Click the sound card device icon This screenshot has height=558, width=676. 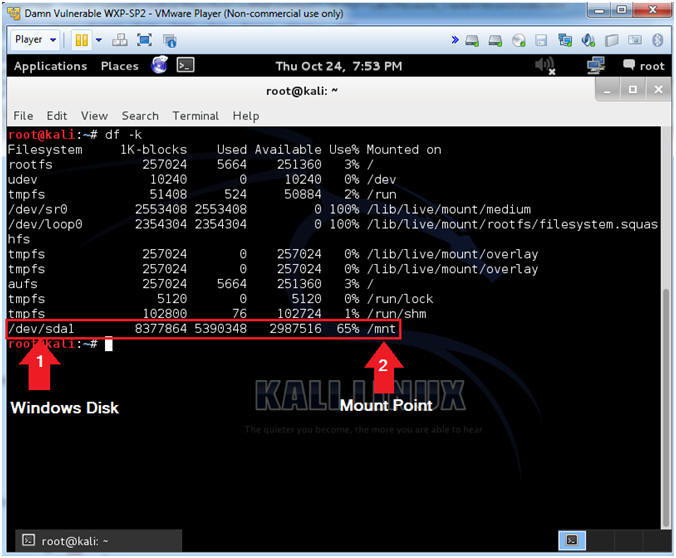click(588, 40)
